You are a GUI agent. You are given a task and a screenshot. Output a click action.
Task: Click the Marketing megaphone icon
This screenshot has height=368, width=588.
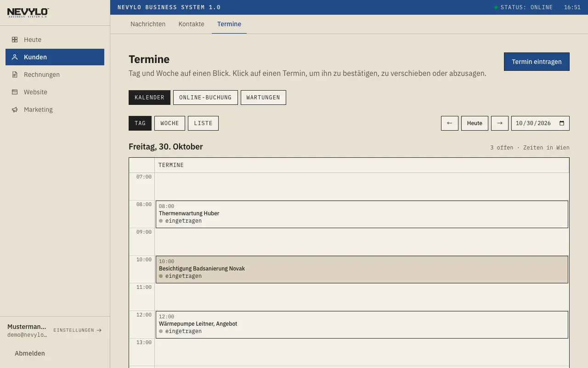[x=15, y=109]
